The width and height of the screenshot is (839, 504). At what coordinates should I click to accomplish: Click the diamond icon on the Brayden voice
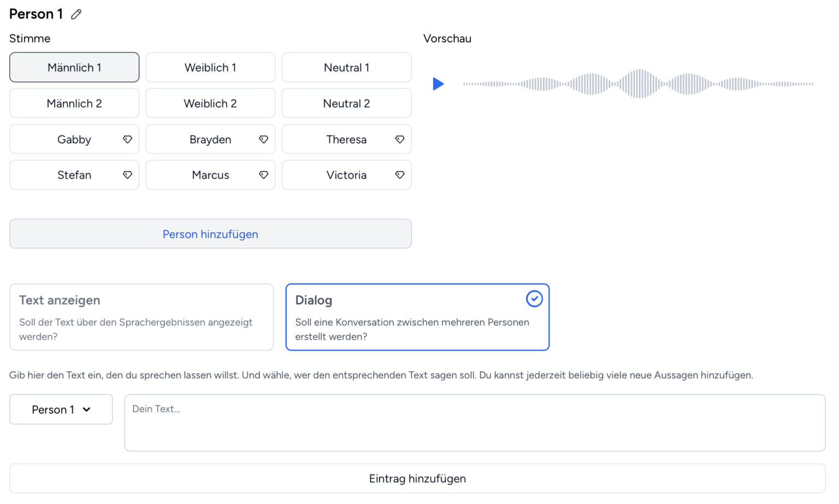click(x=264, y=139)
